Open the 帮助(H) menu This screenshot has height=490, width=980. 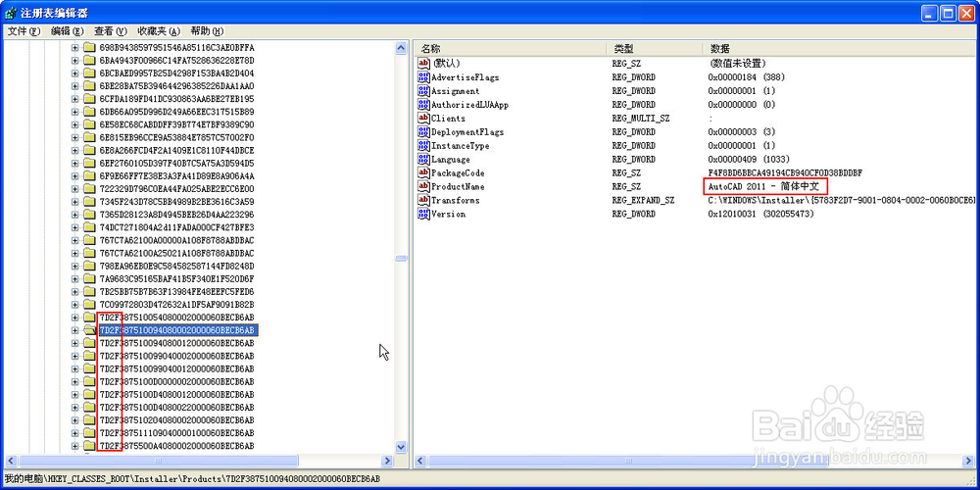(x=207, y=30)
